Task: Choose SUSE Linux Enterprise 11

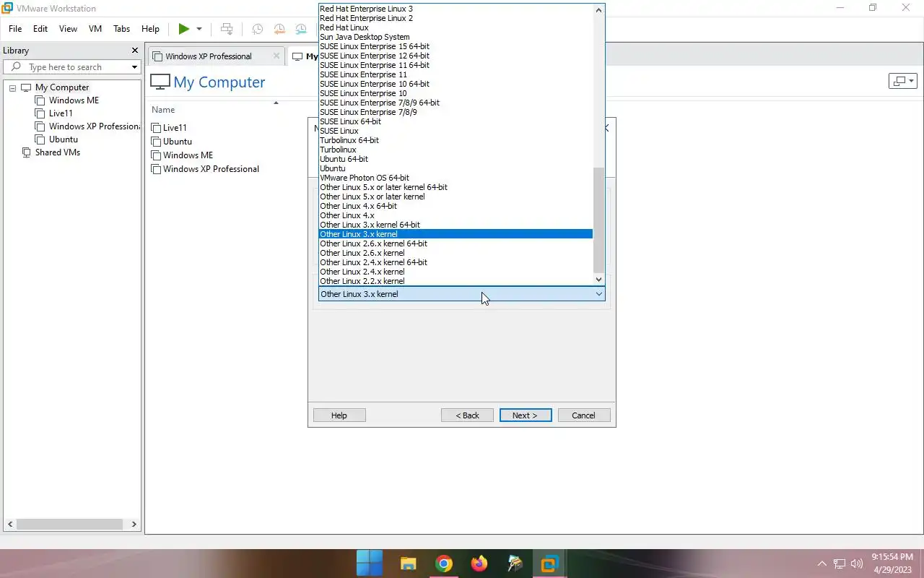Action: pyautogui.click(x=456, y=74)
